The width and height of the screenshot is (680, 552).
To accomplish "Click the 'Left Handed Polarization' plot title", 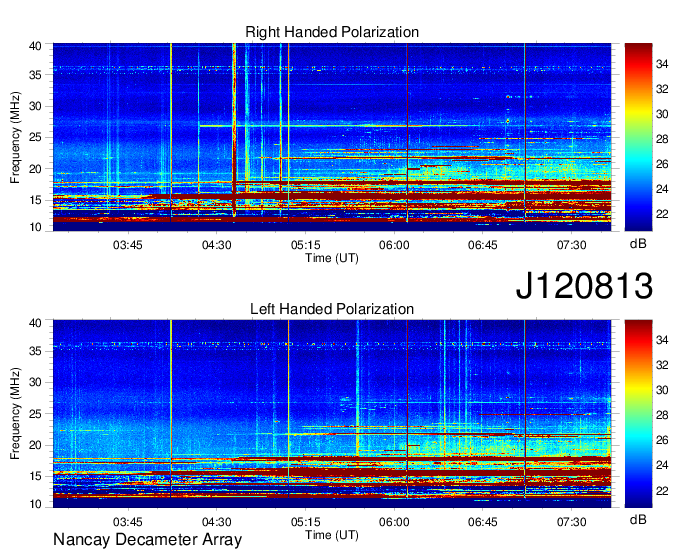I will pos(332,309).
